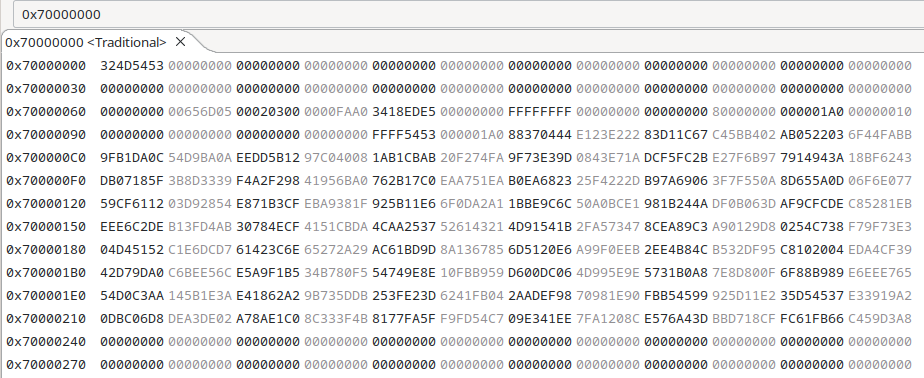Select the 3418EDE5 value

404,111
